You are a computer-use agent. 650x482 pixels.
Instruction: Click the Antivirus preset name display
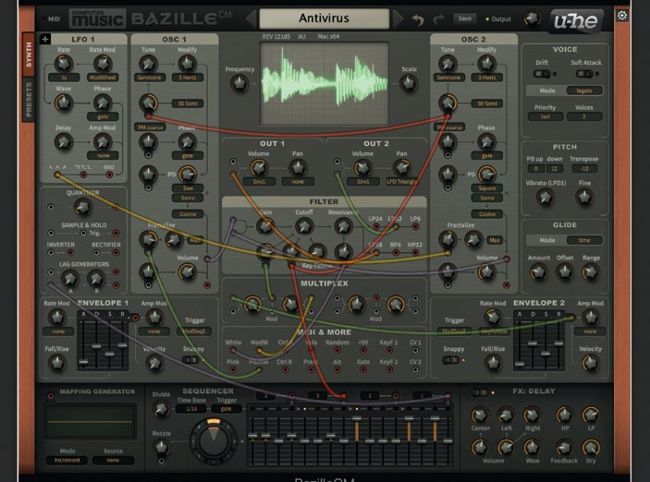coord(324,18)
